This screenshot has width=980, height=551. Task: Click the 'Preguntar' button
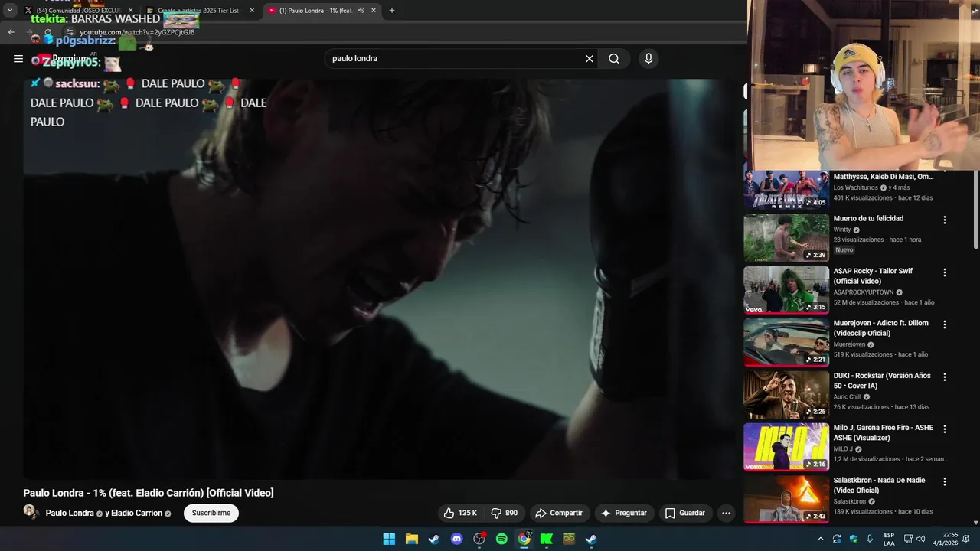coord(624,513)
